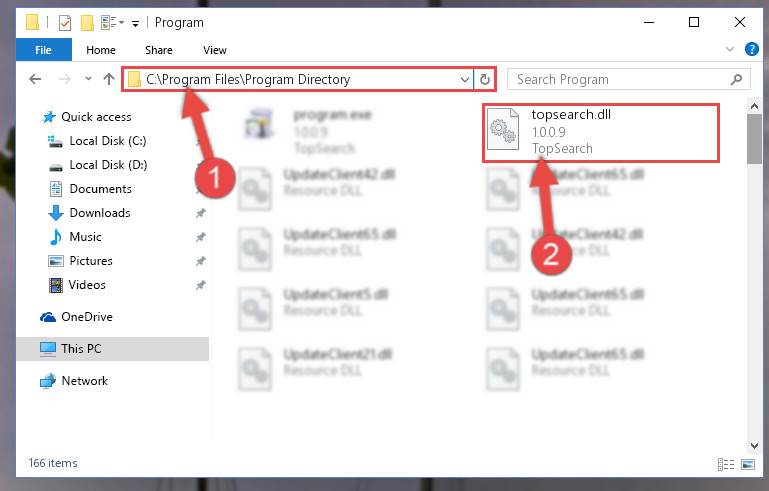Viewport: 769px width, 491px height.
Task: Refresh the address bar location
Action: point(485,79)
